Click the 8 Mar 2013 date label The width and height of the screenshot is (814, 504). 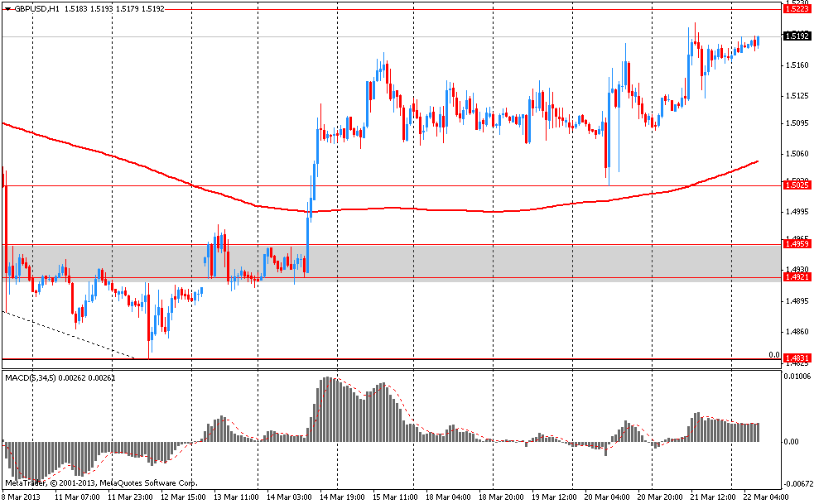(x=20, y=497)
